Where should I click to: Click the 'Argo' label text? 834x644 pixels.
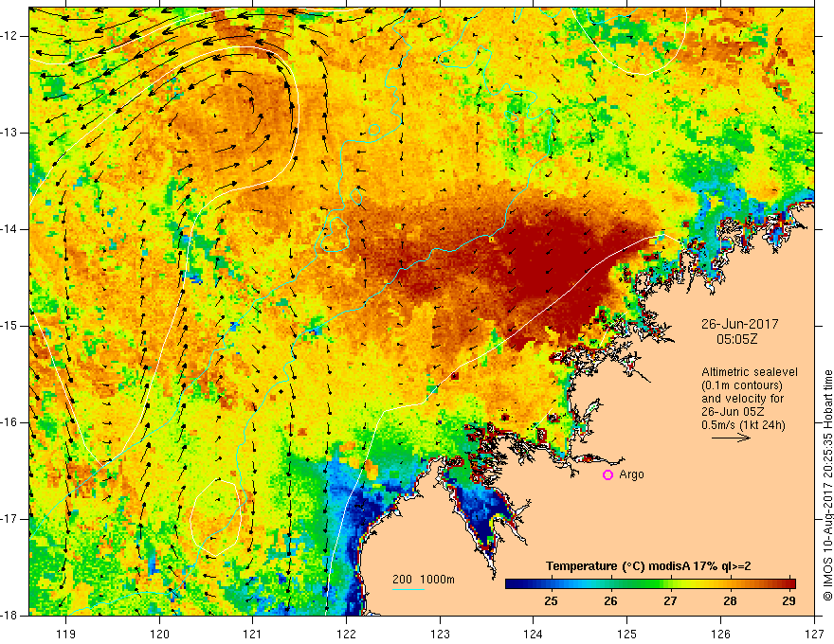[631, 474]
